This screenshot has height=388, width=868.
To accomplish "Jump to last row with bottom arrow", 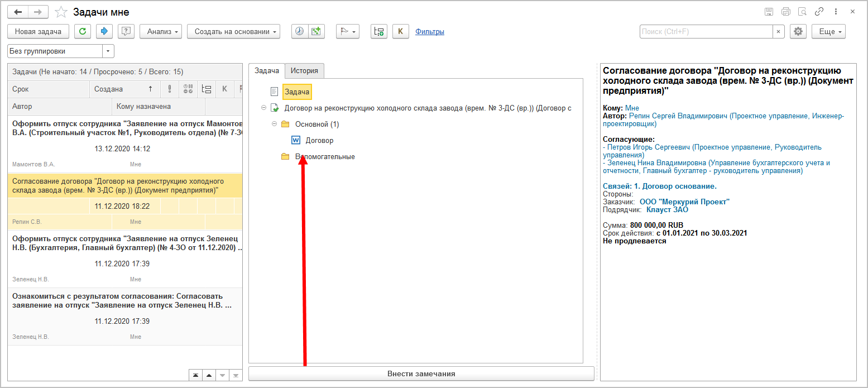I will [x=236, y=376].
